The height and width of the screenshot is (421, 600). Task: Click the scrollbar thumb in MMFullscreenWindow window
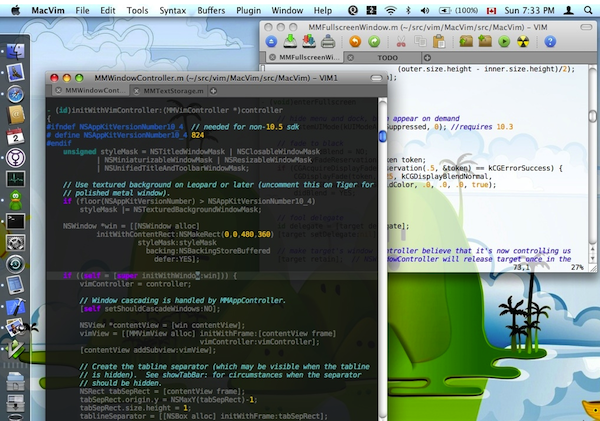coord(592,116)
